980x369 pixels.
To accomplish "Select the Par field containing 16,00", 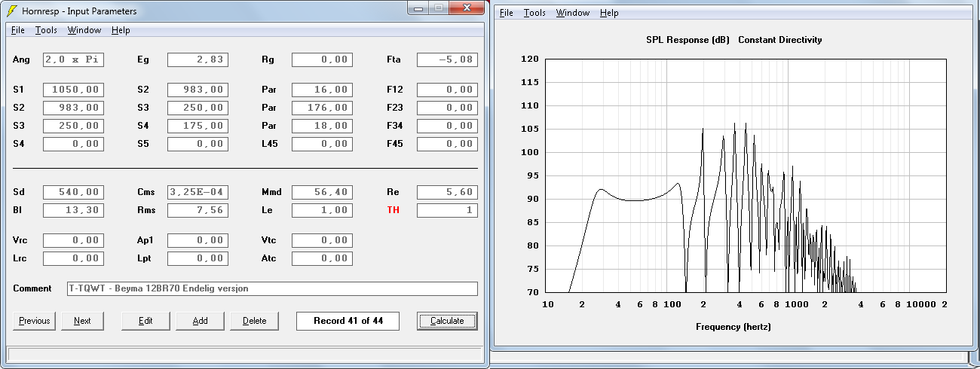I will (x=322, y=90).
